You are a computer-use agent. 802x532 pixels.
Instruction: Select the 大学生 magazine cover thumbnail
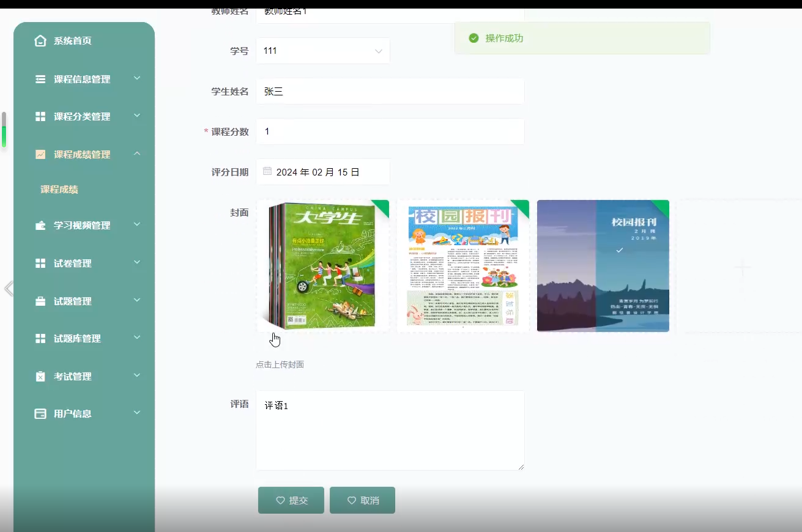click(323, 266)
